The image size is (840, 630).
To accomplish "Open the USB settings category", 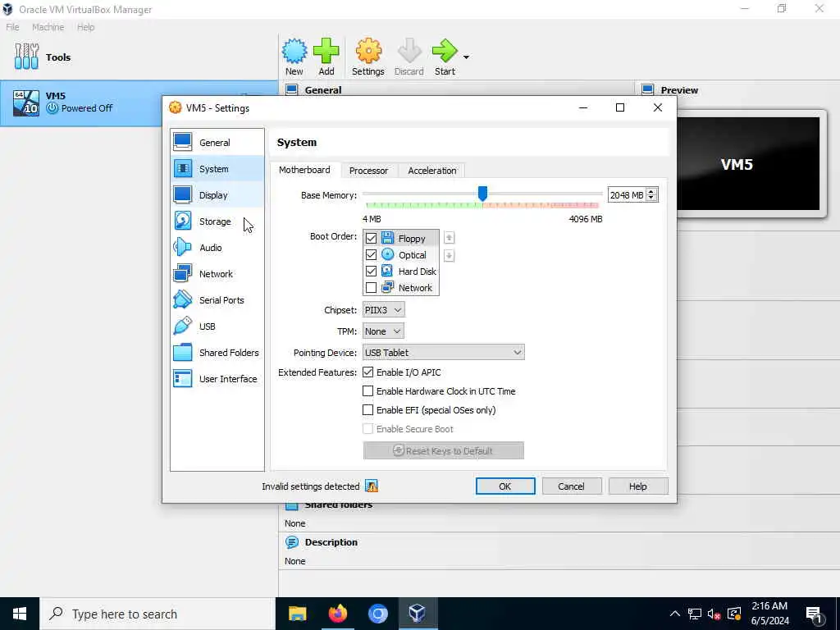I will point(217,326).
